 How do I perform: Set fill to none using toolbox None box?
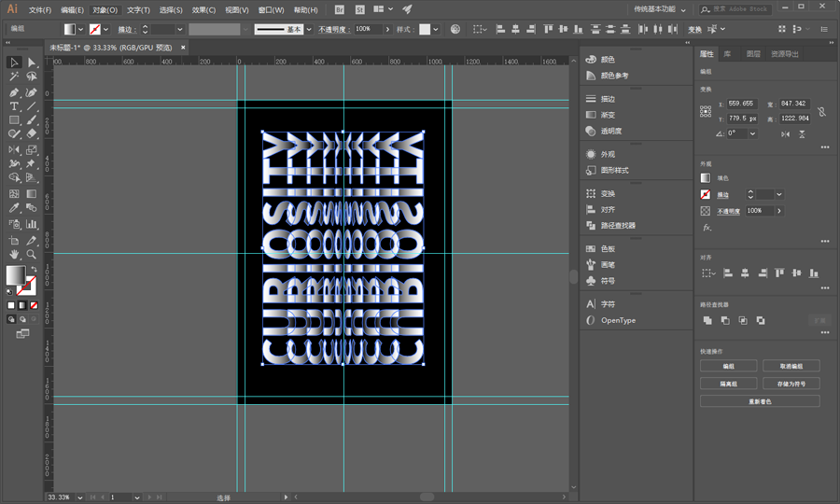[35, 305]
